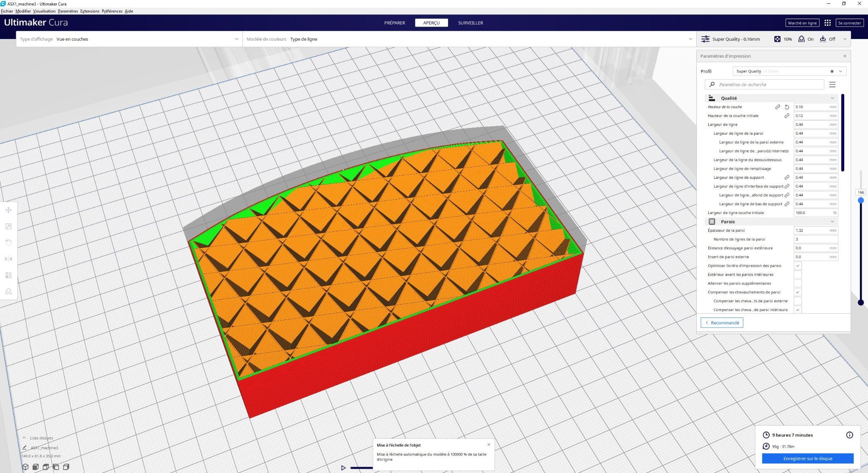Click the print info icon next to time estimate
Viewport: 868px width, 473px height.
pos(849,435)
